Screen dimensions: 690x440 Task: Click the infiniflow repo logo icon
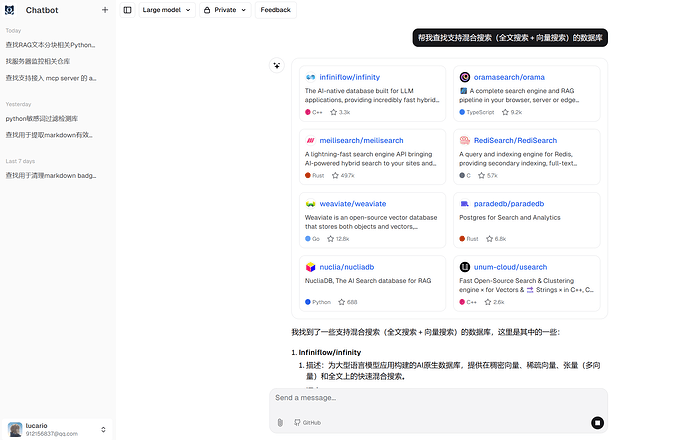tap(310, 77)
